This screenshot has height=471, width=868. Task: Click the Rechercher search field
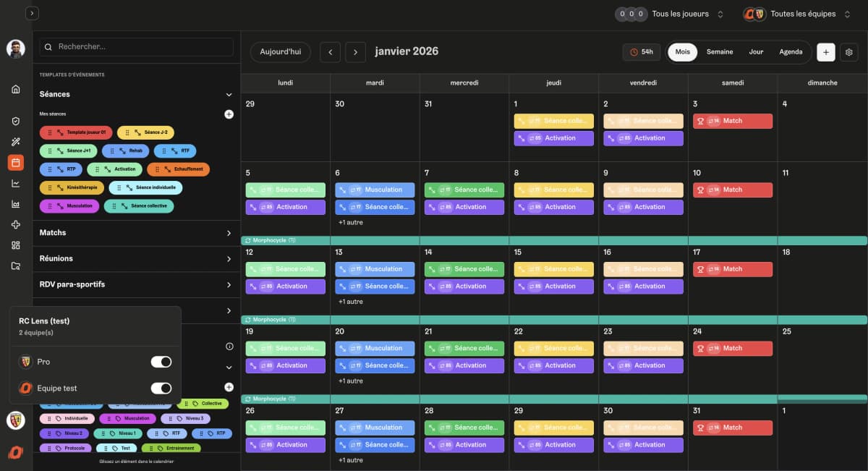(137, 47)
